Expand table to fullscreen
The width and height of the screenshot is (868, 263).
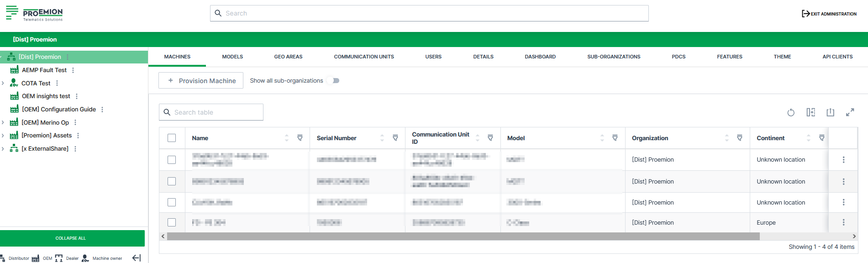click(850, 112)
